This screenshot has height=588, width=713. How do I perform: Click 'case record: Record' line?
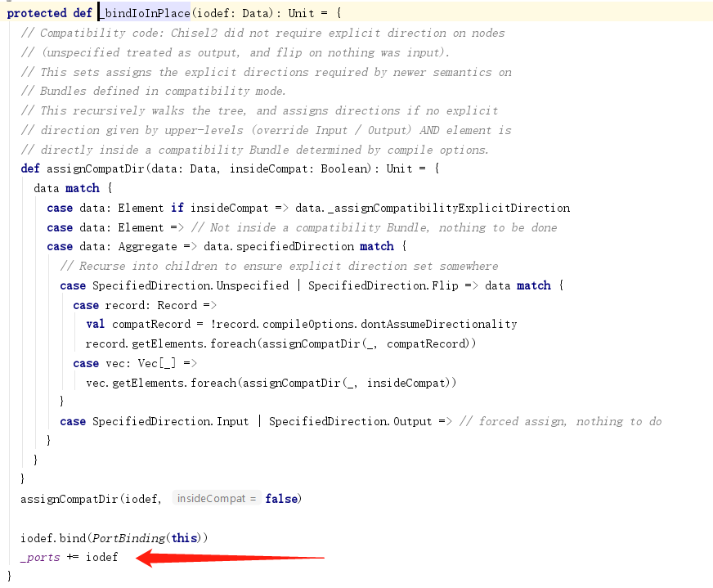click(145, 305)
